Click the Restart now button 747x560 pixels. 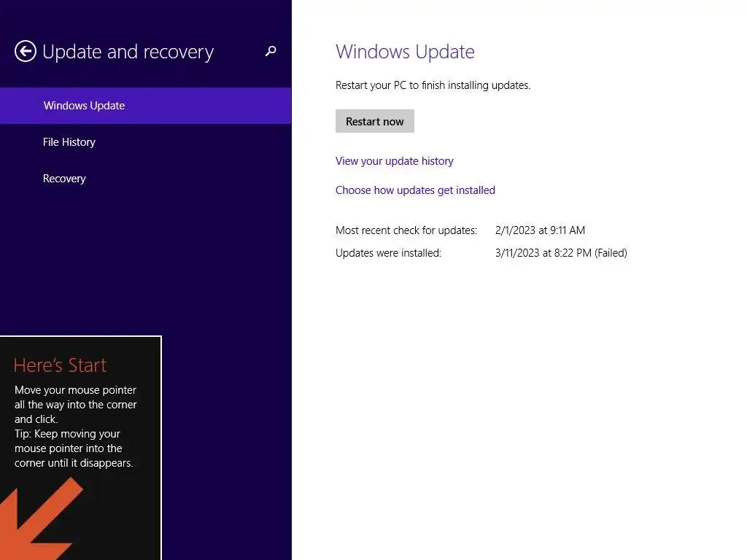click(x=374, y=122)
